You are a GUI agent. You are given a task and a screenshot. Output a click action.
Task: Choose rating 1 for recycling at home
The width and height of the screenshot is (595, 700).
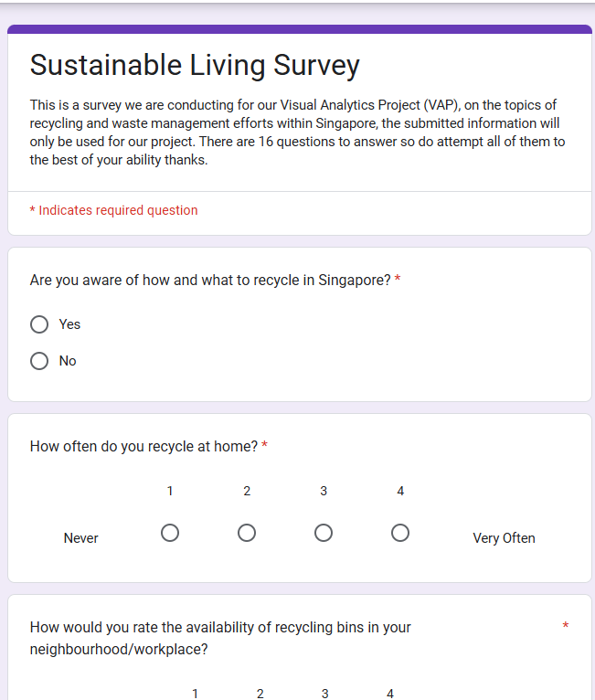pyautogui.click(x=170, y=533)
